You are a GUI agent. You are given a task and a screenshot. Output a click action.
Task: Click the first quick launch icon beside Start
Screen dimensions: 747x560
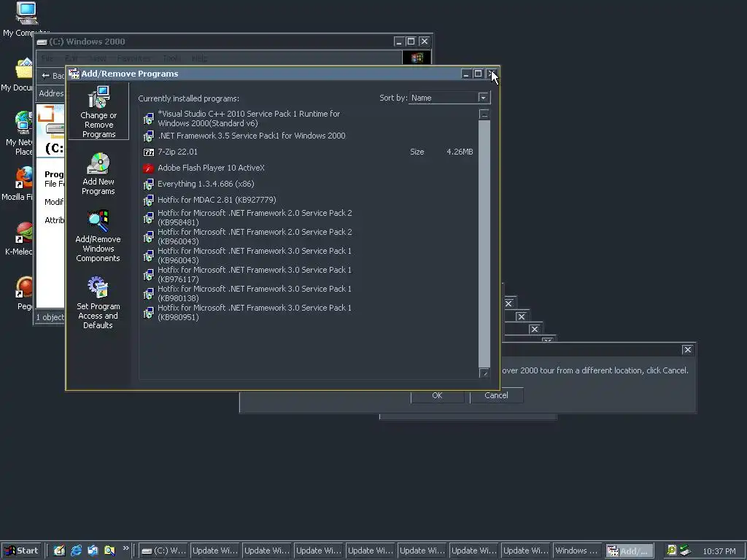point(59,551)
